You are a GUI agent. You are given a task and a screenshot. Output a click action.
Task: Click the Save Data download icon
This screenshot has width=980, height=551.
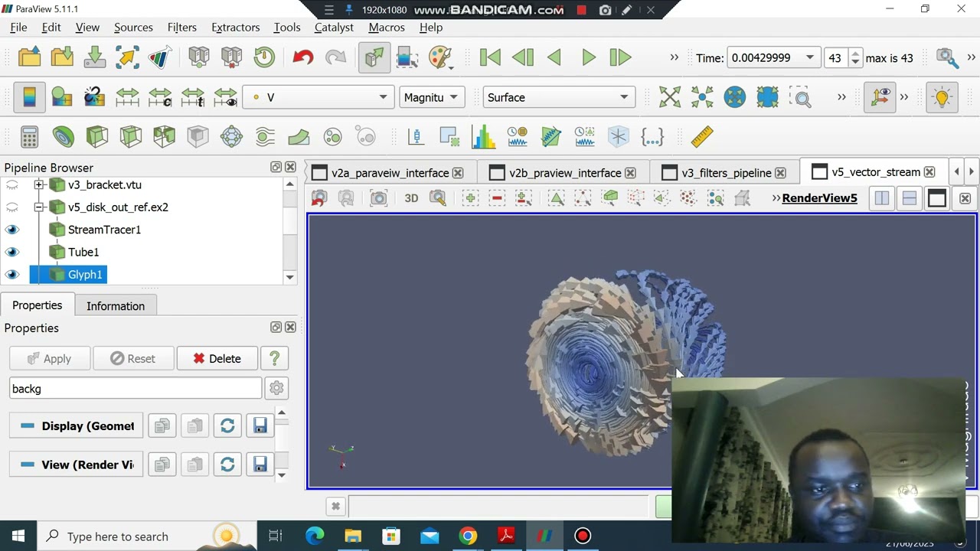tap(95, 57)
